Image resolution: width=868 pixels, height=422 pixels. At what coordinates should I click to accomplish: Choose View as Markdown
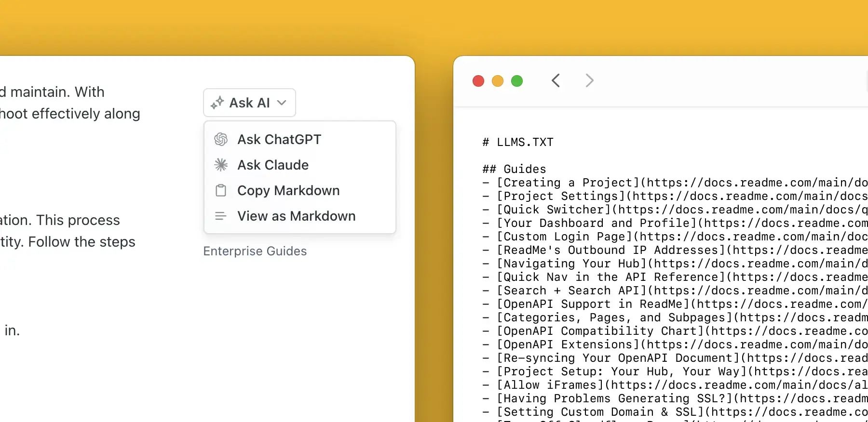tap(299, 216)
